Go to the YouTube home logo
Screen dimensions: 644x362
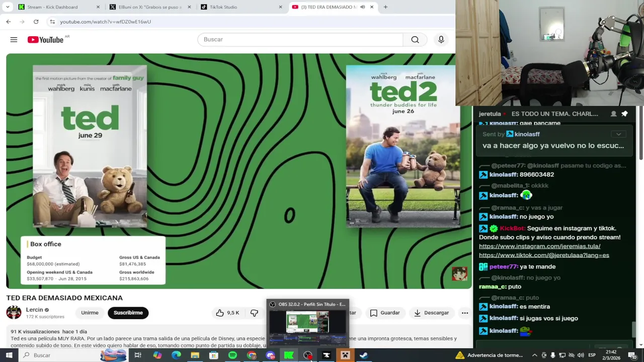click(x=45, y=40)
